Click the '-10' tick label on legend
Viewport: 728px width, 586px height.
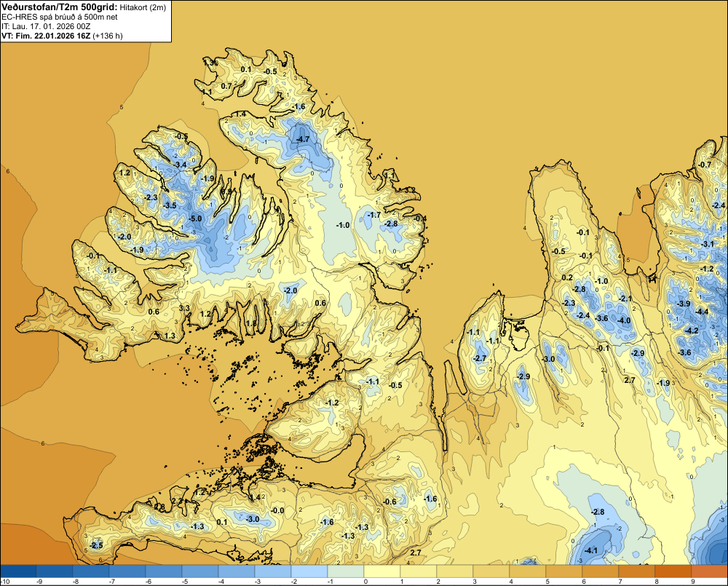pyautogui.click(x=4, y=582)
